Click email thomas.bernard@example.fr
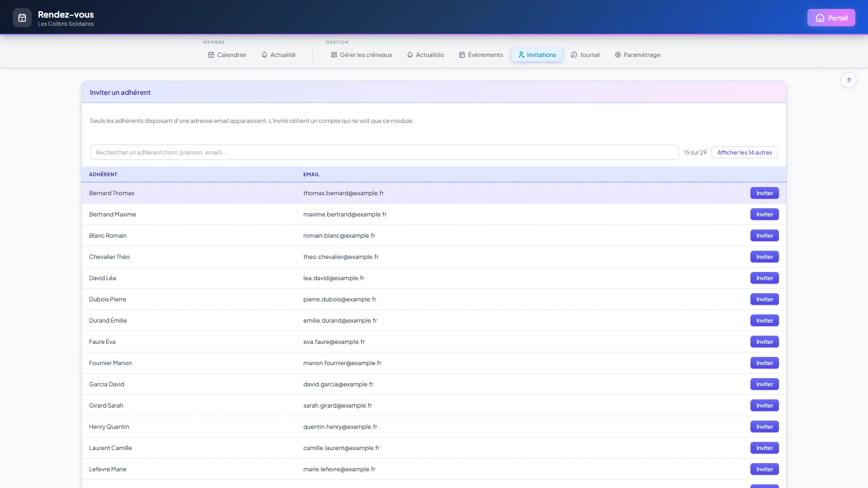The width and height of the screenshot is (868, 488). point(344,193)
